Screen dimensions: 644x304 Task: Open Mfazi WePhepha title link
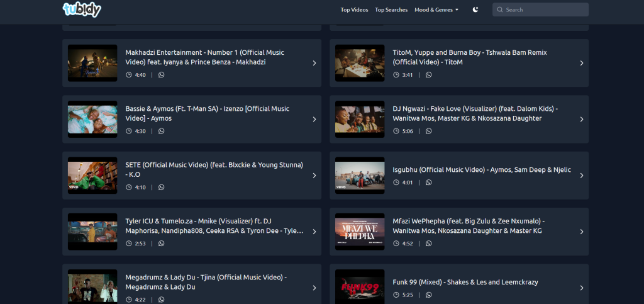[x=469, y=226]
